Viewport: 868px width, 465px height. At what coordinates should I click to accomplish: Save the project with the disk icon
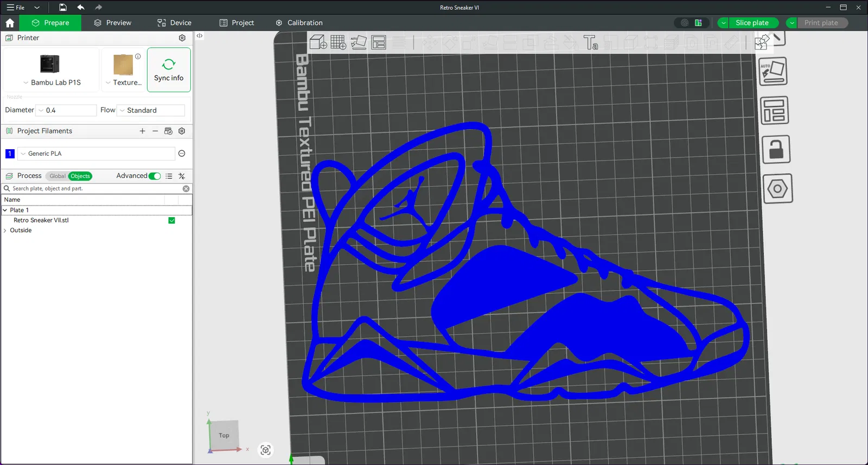tap(63, 8)
